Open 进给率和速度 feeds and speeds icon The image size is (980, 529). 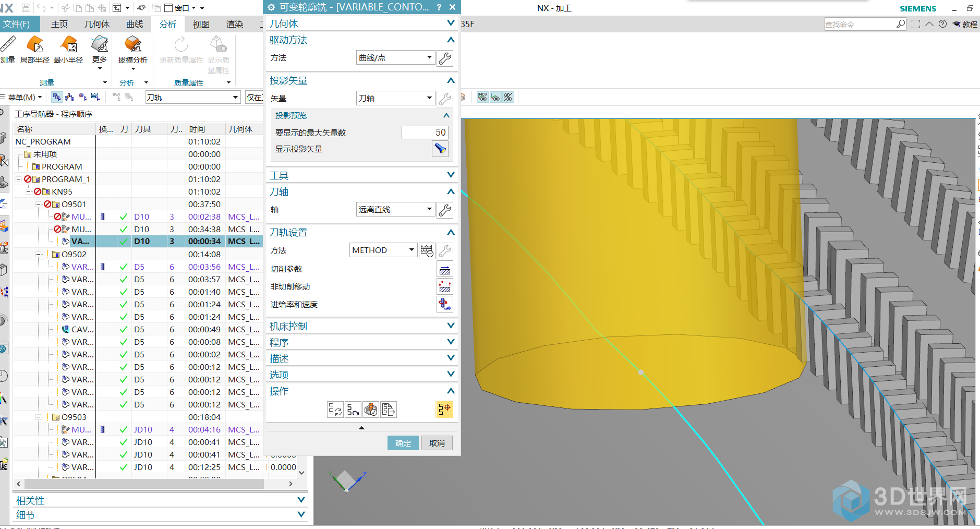[x=445, y=304]
